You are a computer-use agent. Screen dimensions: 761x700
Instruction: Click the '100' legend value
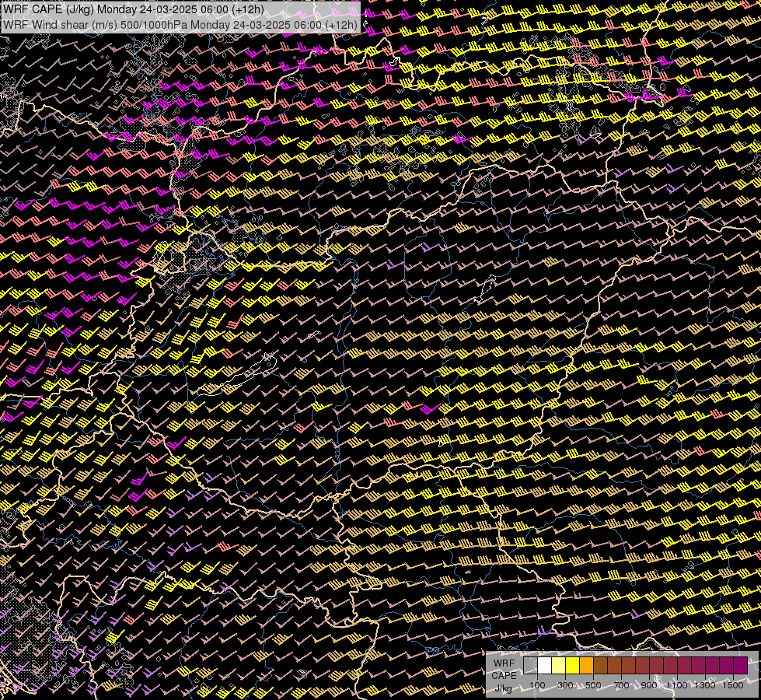(537, 685)
